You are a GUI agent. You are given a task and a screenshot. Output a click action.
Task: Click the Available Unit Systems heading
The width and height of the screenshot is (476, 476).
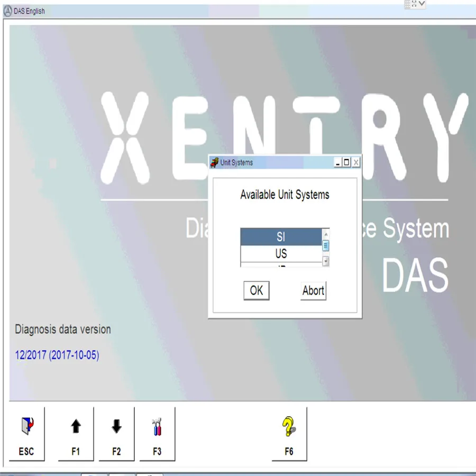pyautogui.click(x=285, y=195)
